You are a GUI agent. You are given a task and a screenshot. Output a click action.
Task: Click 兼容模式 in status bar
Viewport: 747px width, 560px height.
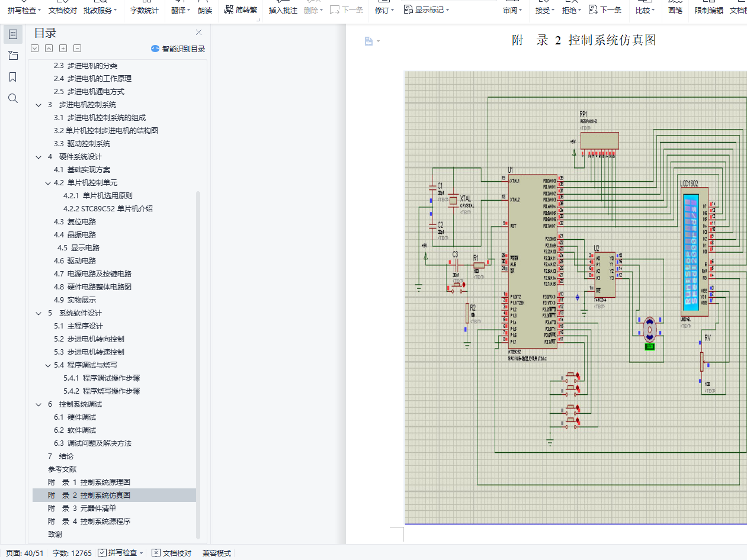point(217,553)
